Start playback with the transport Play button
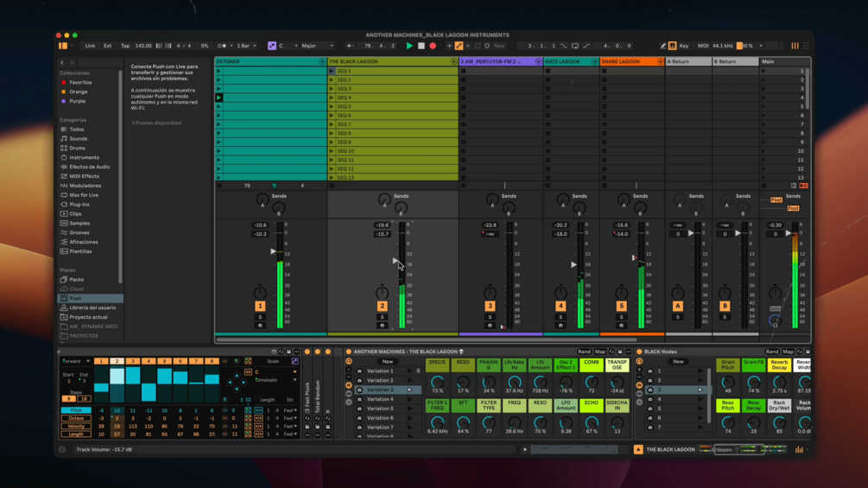Viewport: 868px width, 488px height. click(409, 46)
